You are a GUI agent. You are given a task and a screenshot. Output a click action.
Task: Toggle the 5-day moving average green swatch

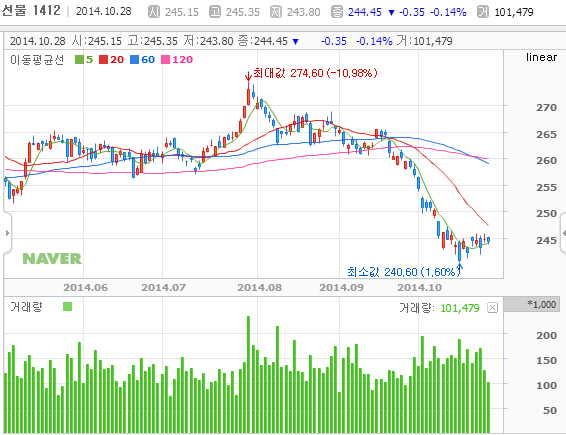click(x=79, y=60)
